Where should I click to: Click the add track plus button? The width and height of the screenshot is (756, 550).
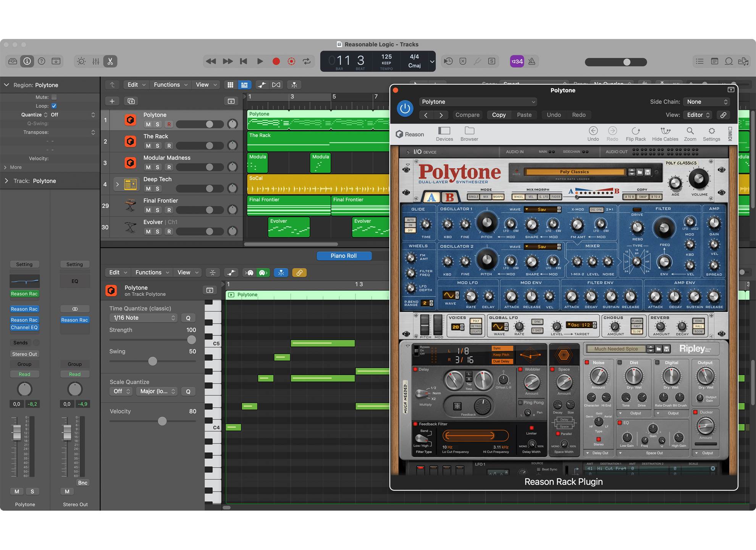pos(112,101)
